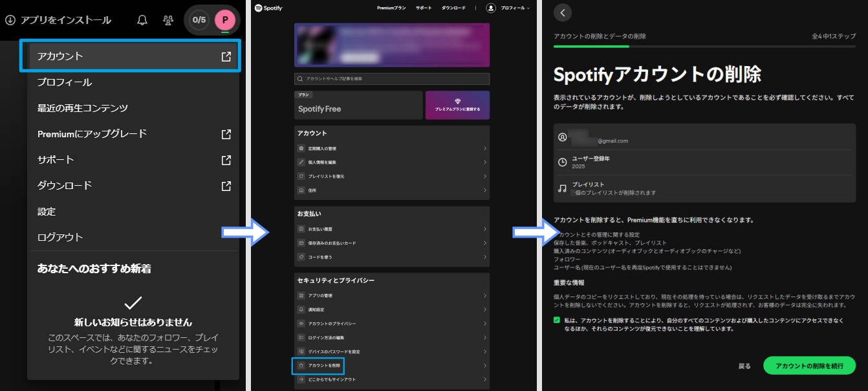868x391 pixels.
Task: Click the external-link icon beside アカウント
Action: pos(226,56)
